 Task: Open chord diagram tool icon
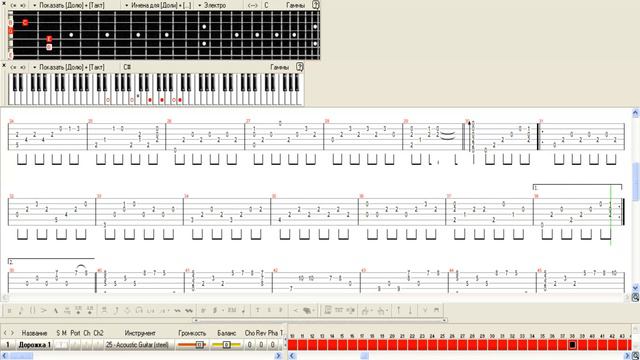coord(327,310)
